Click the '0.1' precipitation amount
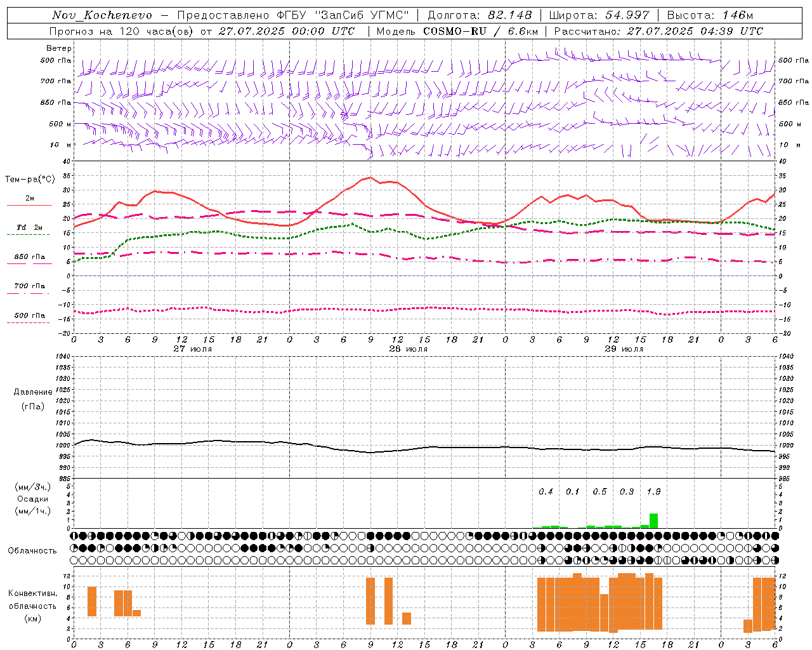The image size is (812, 650). tap(572, 492)
